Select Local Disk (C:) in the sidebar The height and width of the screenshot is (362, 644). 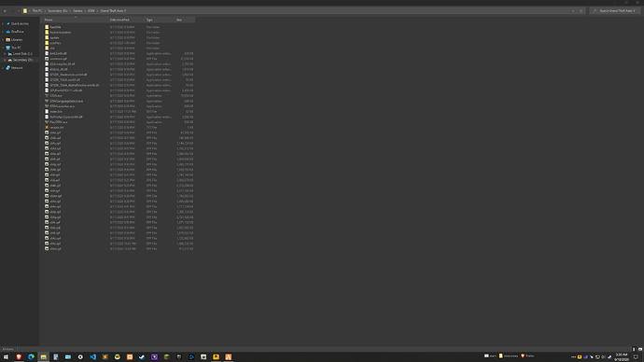[22, 54]
